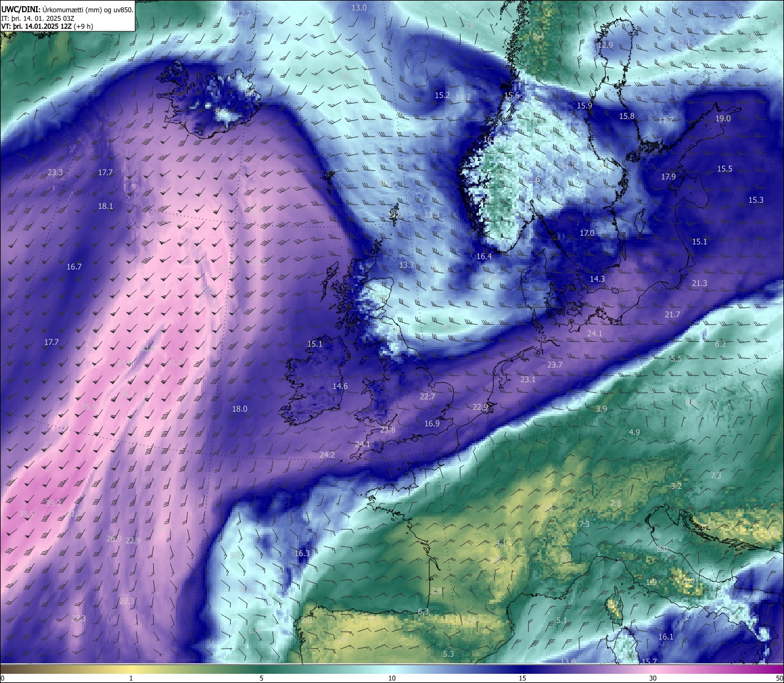Click the 5.3 value over southern Spain
Image resolution: width=784 pixels, height=683 pixels.
pyautogui.click(x=448, y=654)
